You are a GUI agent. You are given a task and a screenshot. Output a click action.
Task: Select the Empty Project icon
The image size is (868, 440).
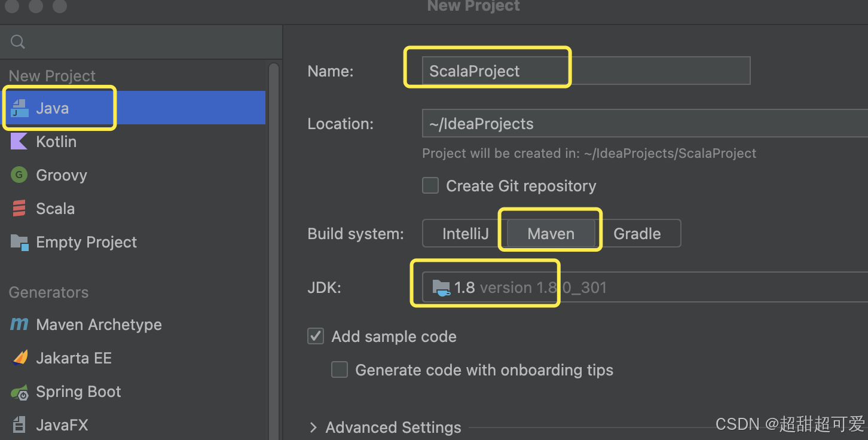point(20,242)
